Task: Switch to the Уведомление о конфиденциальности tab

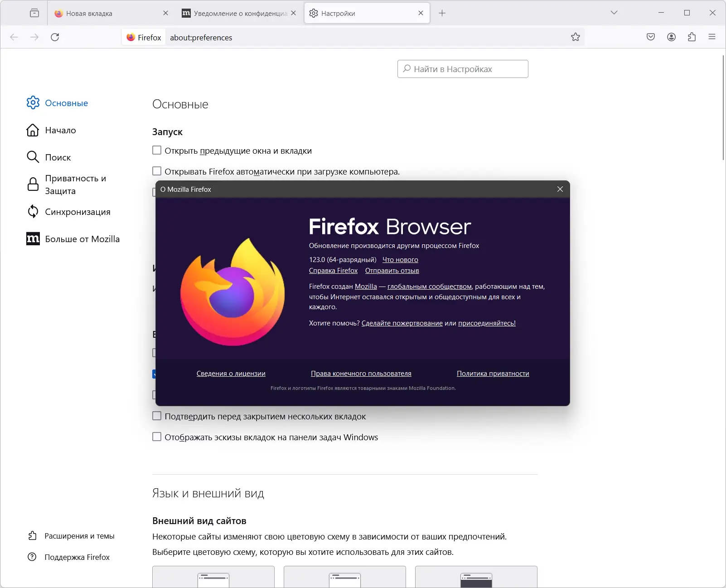Action: coord(239,13)
